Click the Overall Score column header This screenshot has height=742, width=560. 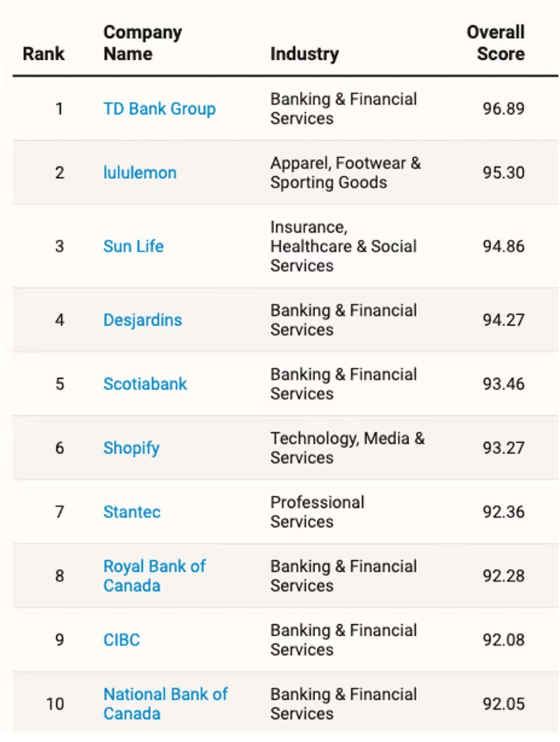(496, 43)
